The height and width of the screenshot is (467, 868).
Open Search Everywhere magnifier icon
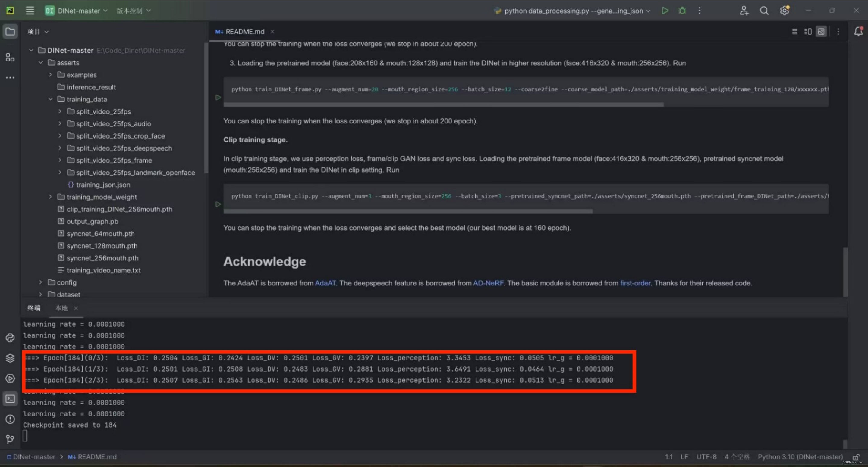[764, 11]
